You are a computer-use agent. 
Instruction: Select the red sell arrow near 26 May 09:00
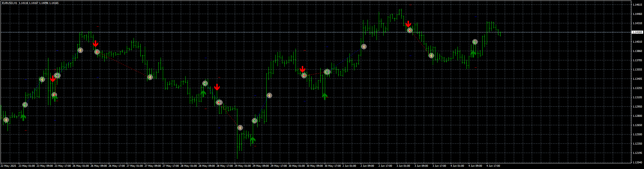[96, 44]
